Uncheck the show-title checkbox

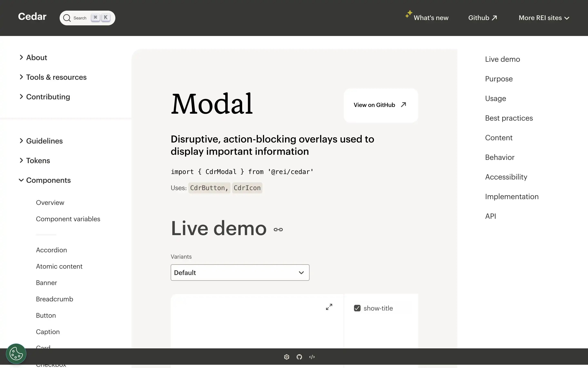click(x=357, y=308)
